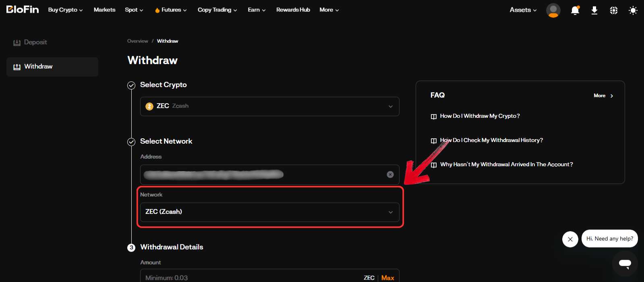
Task: Go to Overview via the breadcrumb
Action: [x=137, y=41]
